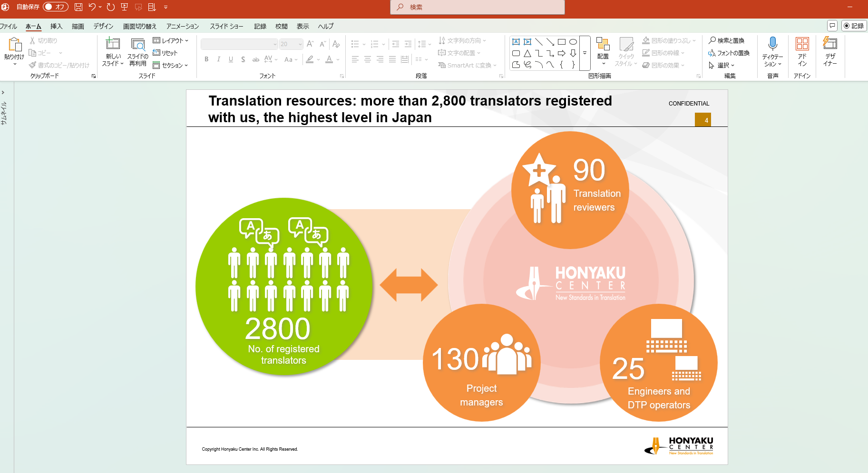868x473 pixels.
Task: Open Text Direction (文字列の方向)
Action: coord(462,40)
